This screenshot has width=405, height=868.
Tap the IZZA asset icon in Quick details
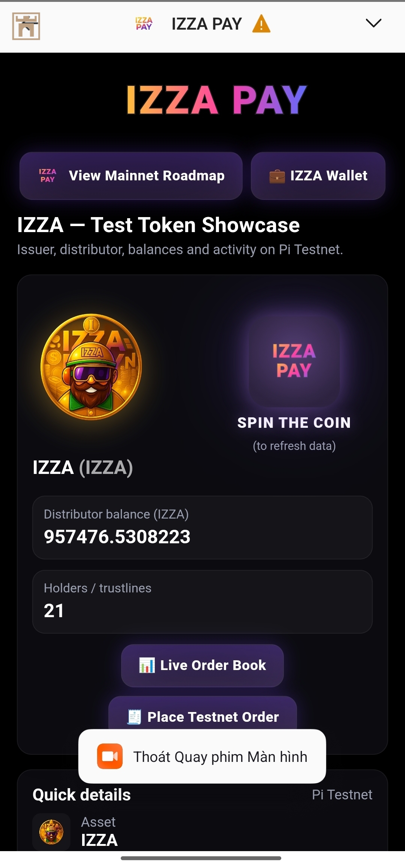51,832
